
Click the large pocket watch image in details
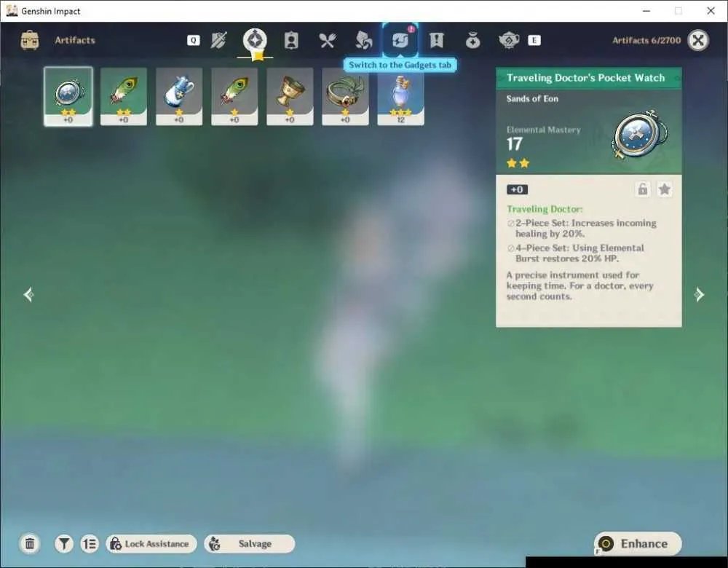pyautogui.click(x=641, y=135)
